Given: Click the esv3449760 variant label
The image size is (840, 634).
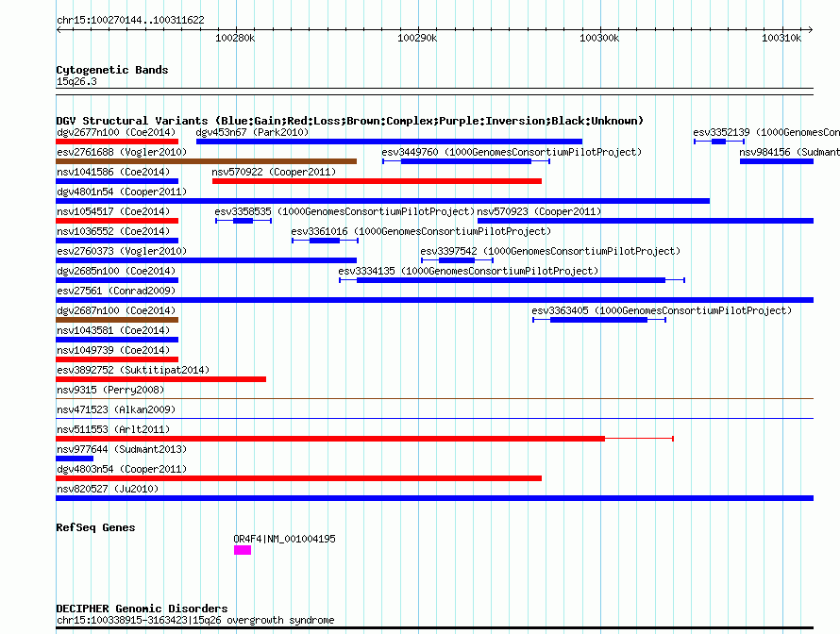Looking at the screenshot, I should [x=511, y=152].
